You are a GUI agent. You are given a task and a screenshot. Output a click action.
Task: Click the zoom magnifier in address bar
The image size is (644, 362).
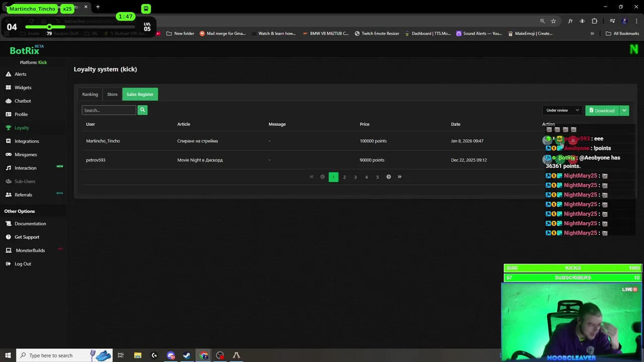click(542, 21)
